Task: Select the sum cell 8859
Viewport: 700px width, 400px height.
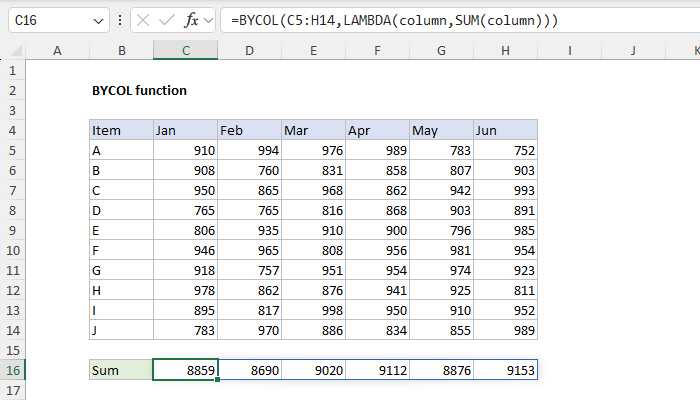Action: tap(186, 370)
